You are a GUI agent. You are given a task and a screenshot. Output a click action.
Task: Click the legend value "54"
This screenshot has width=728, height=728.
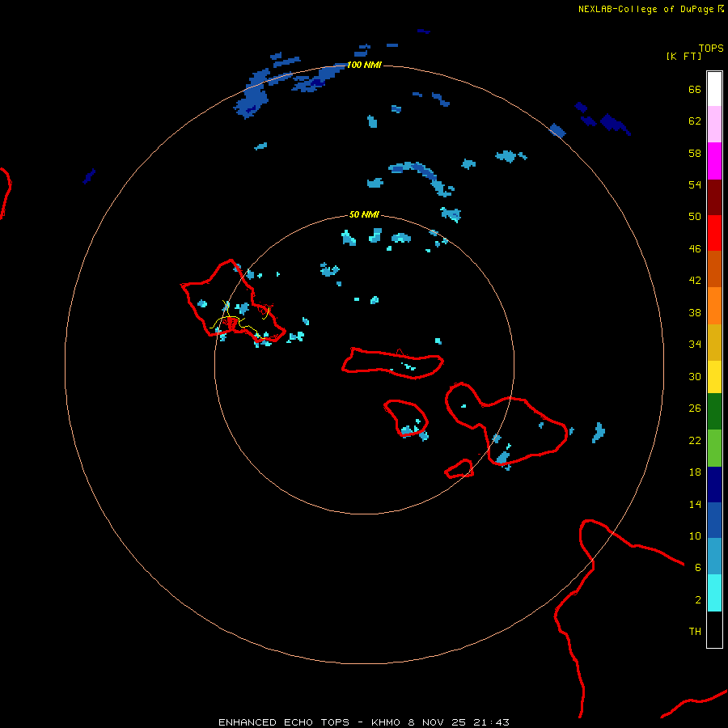695,184
